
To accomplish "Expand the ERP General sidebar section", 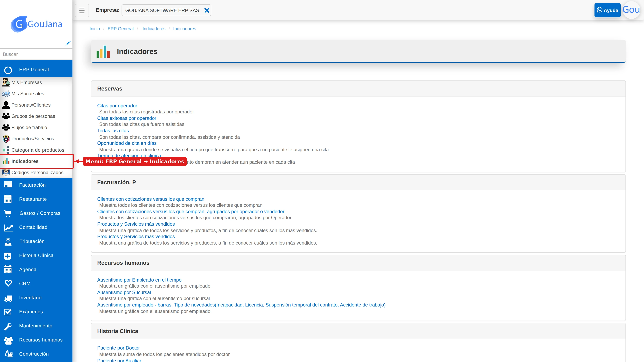I will point(36,69).
